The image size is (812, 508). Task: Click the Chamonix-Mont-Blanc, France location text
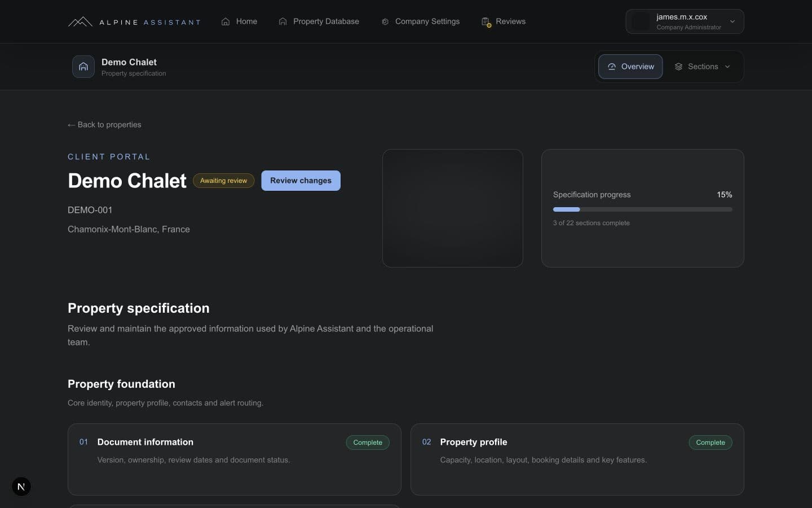129,229
